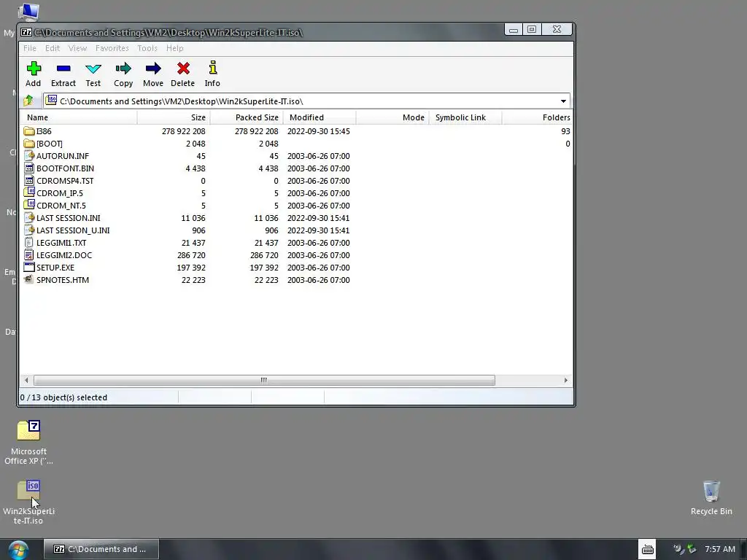
Task: Click the blue Extract toolbar icon
Action: pos(63,69)
